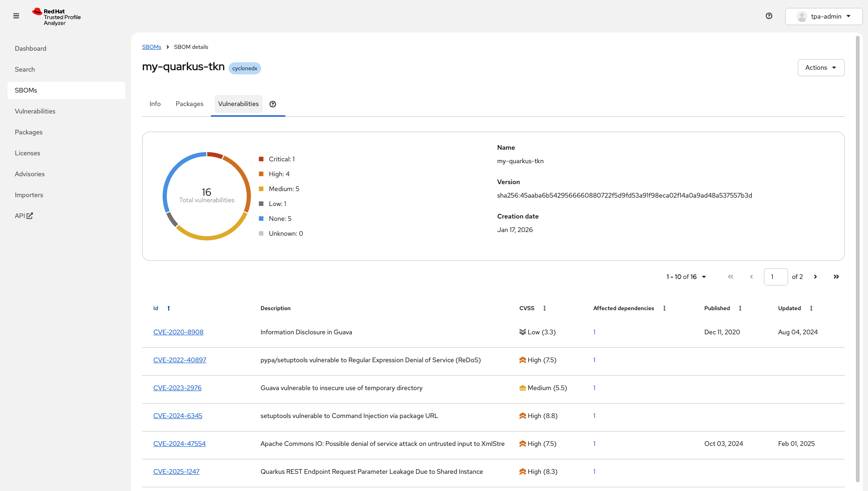868x491 pixels.
Task: Open the help icon in header
Action: [769, 16]
